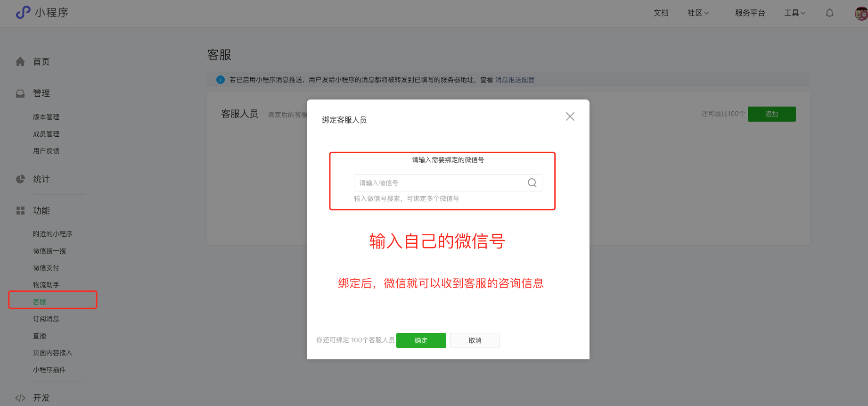Click the green 添加 button
Screen dimensions: 868x406
coord(772,114)
